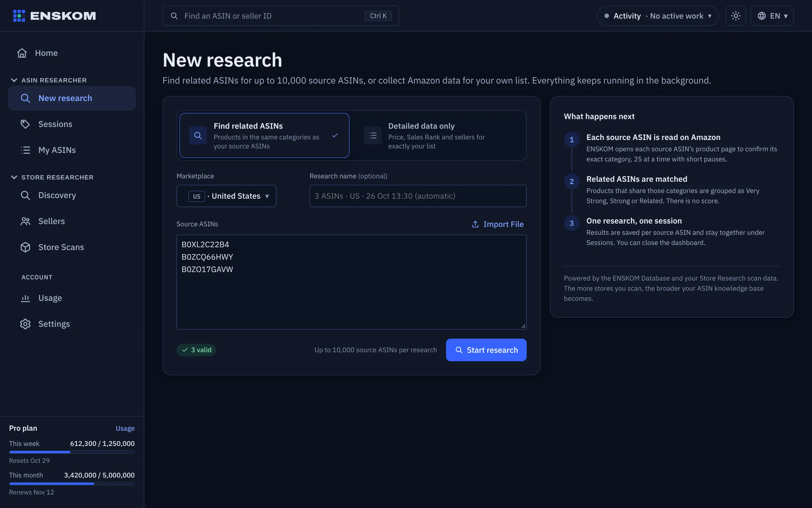Screen dimensions: 812x508
Task: Click the Ctrl K shortcut hint
Action: (x=378, y=16)
